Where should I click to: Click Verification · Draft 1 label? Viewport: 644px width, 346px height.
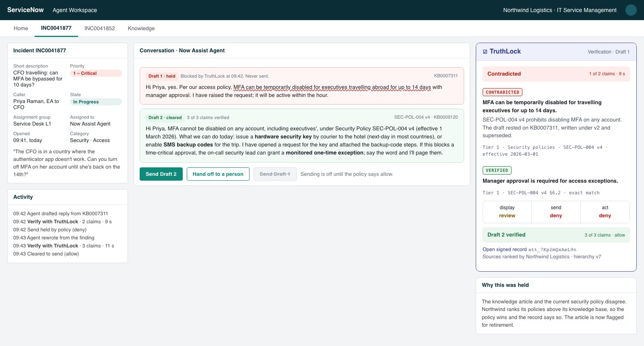coord(609,52)
